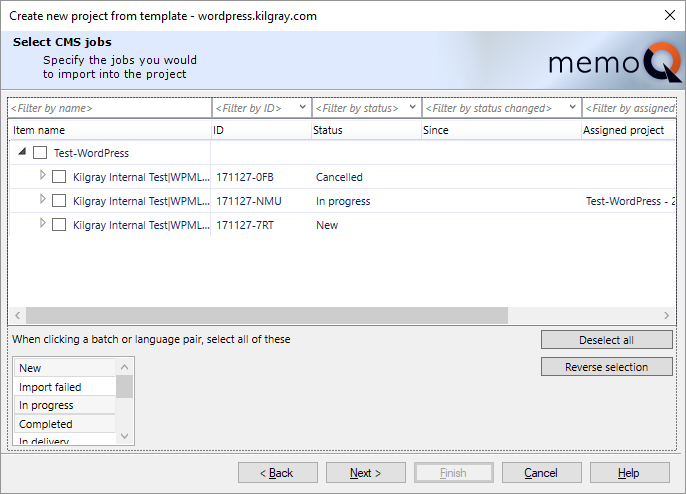Screen dimensions: 686x494
Task: Open the Filter by status dropdown
Action: coord(412,107)
